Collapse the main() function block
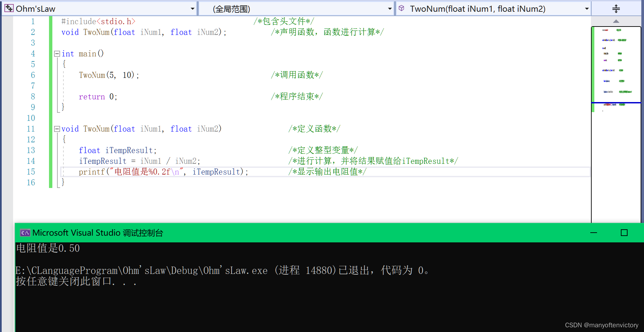Image resolution: width=644 pixels, height=332 pixels. 57,54
